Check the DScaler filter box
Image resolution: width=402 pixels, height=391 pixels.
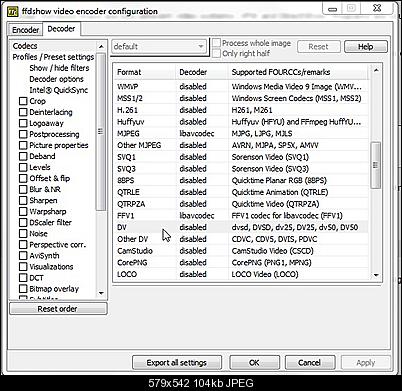23,222
